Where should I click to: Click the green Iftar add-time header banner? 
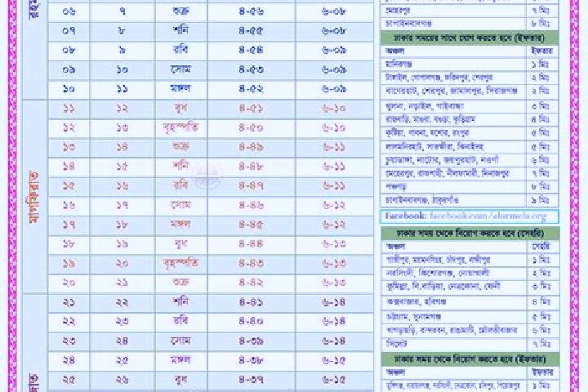coord(470,38)
